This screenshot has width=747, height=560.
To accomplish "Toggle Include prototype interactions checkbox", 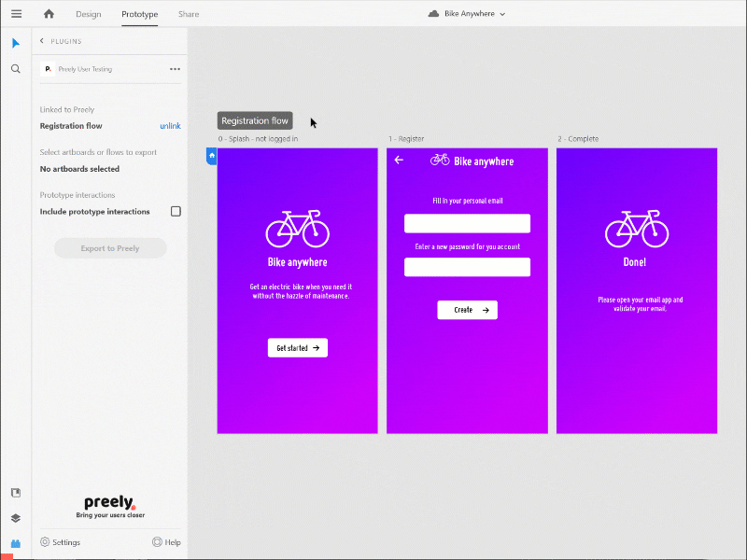I will tap(176, 212).
